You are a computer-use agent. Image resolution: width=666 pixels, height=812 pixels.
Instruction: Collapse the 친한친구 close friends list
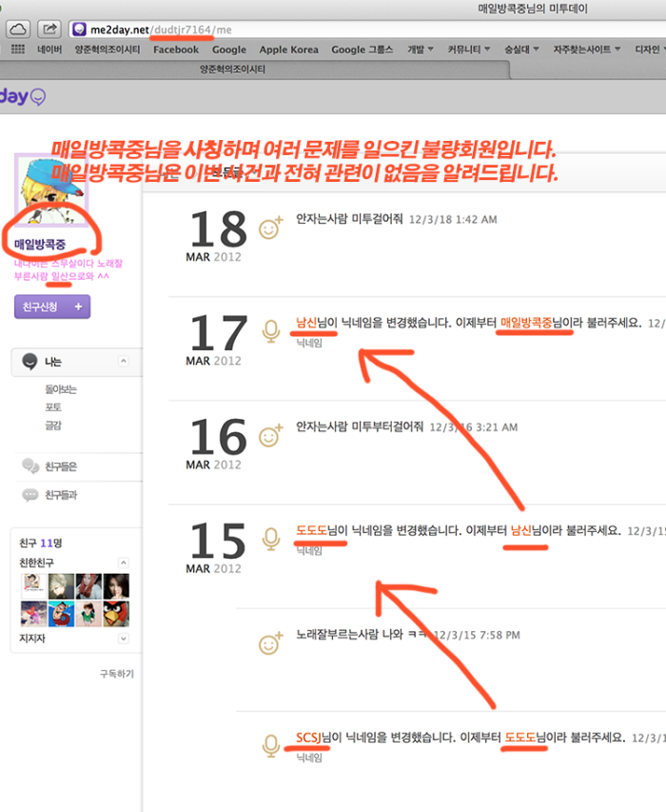(x=123, y=564)
